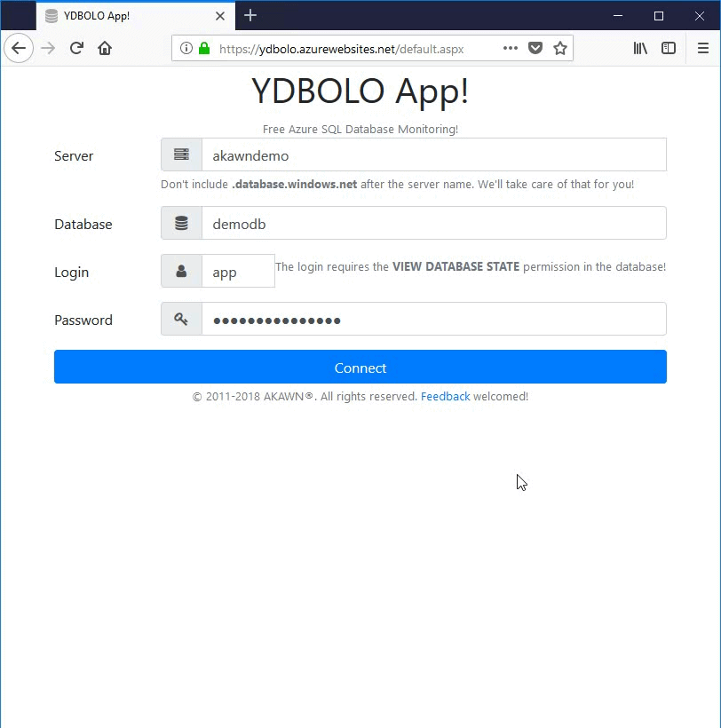This screenshot has height=728, width=721.
Task: Open the page actions three-dots menu
Action: tap(511, 48)
